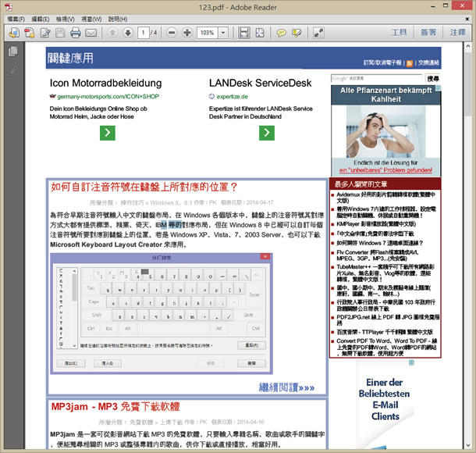Click the edit/sign document toolbar icon
Viewport: 476px width, 453px height.
coord(45,33)
